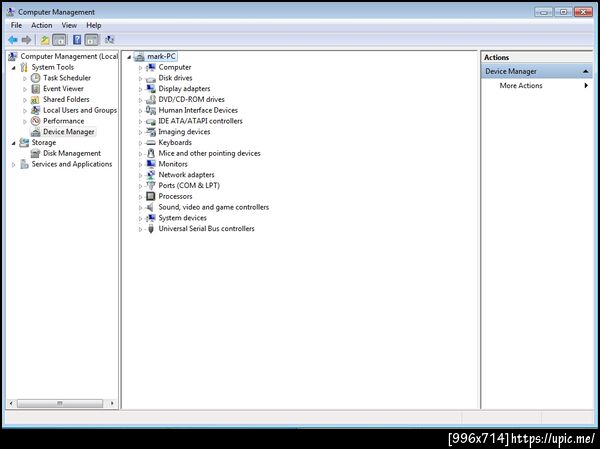Click the Back arrow toolbar icon
The width and height of the screenshot is (600, 449).
pos(13,39)
